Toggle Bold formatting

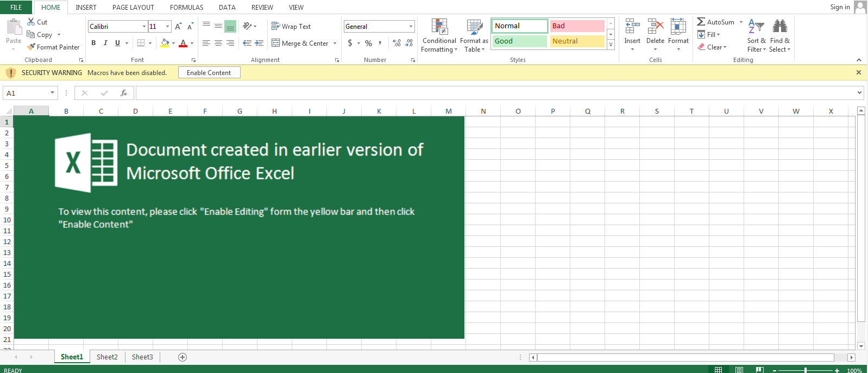(x=93, y=43)
